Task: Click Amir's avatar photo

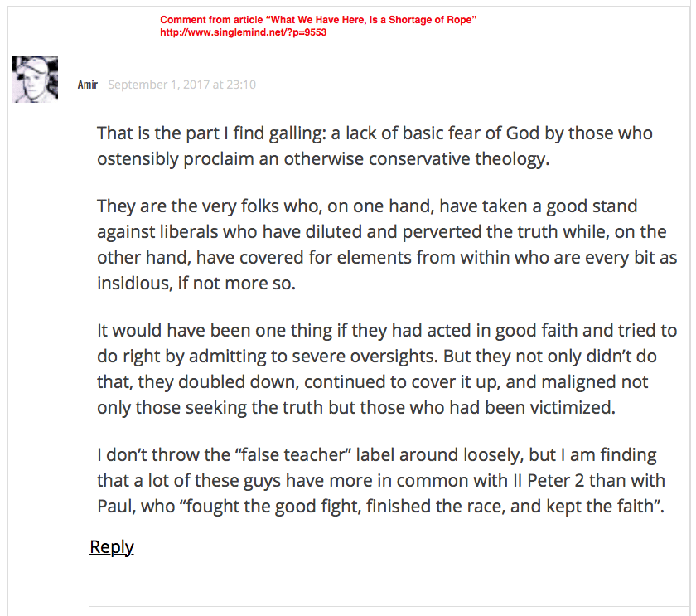Action: [x=35, y=79]
